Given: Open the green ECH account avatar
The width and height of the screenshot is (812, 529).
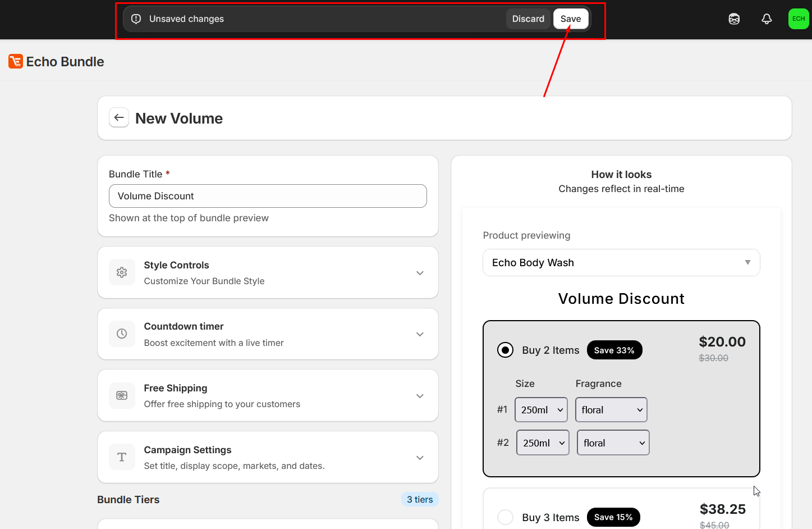Looking at the screenshot, I should [798, 19].
